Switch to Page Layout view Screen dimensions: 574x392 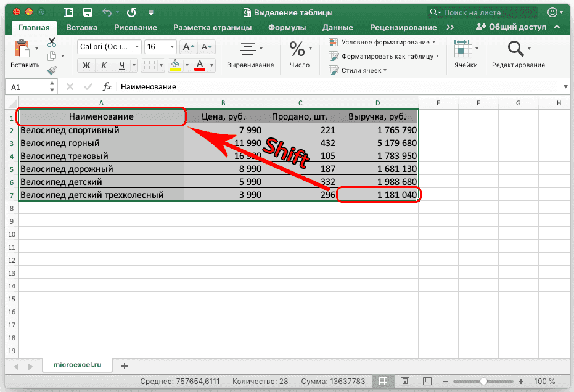(401, 382)
